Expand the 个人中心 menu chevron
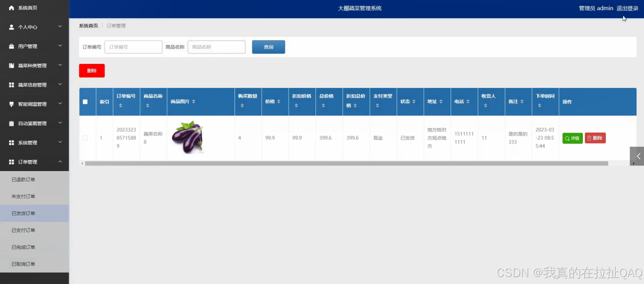Viewport: 644px width, 284px height. pyautogui.click(x=60, y=27)
